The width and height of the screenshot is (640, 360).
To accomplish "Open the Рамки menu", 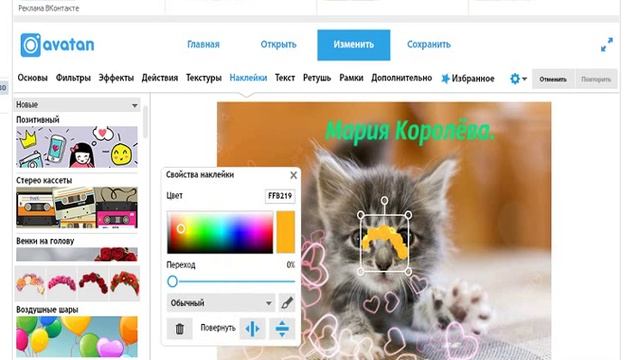I will pos(351,78).
